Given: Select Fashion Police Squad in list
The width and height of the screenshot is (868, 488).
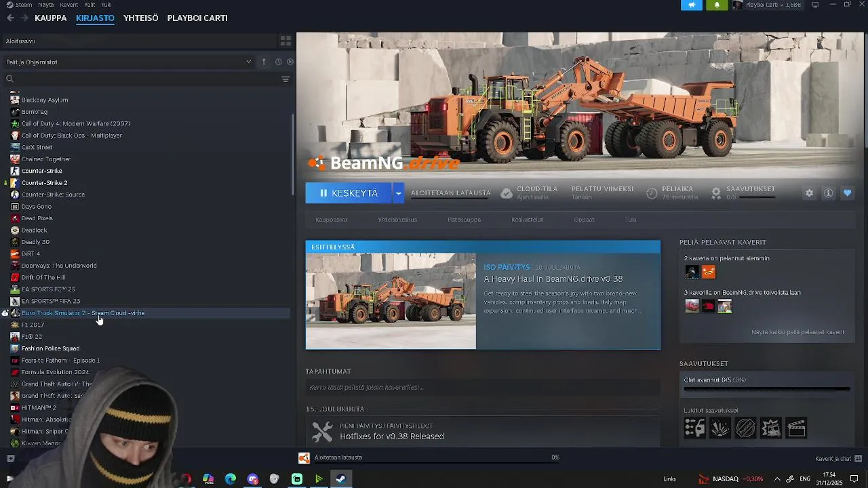Looking at the screenshot, I should click(x=50, y=348).
